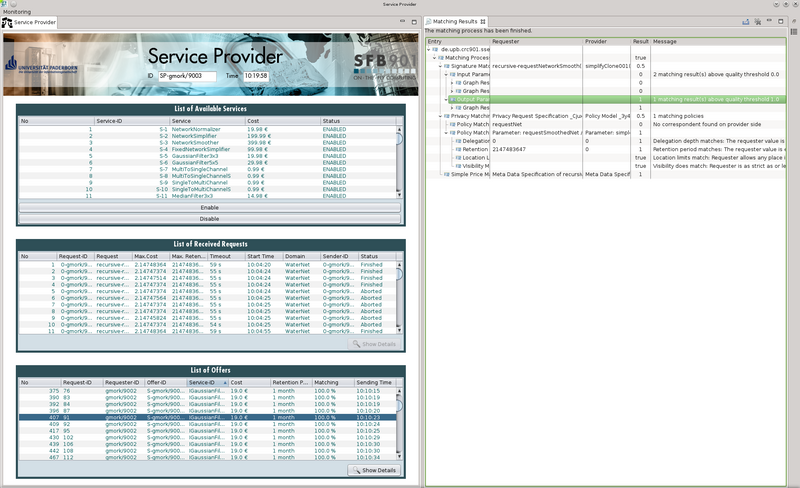Click the List of Offers scrollbar down arrow
Image resolution: width=800 pixels, height=488 pixels.
point(399,456)
